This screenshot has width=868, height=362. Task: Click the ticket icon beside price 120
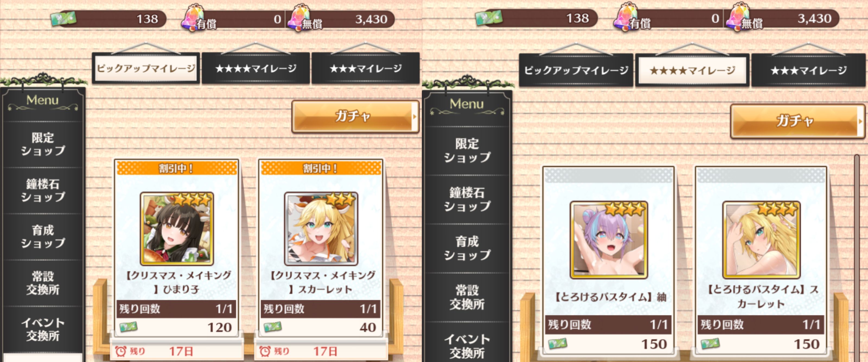128,327
